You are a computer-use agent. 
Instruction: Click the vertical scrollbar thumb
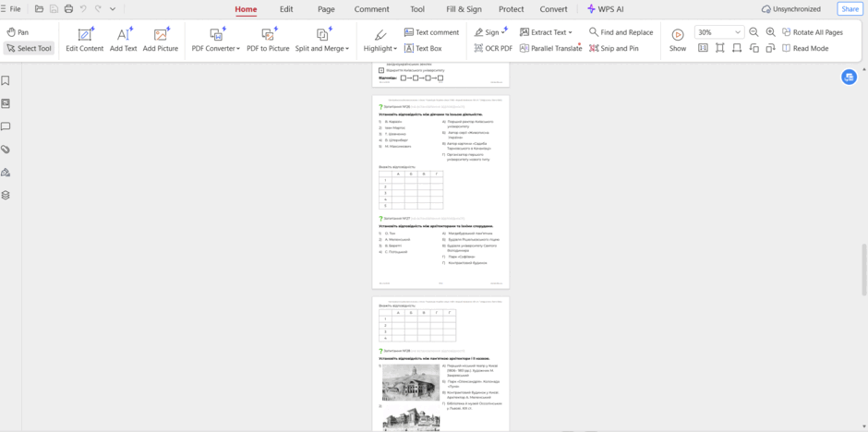pyautogui.click(x=864, y=270)
